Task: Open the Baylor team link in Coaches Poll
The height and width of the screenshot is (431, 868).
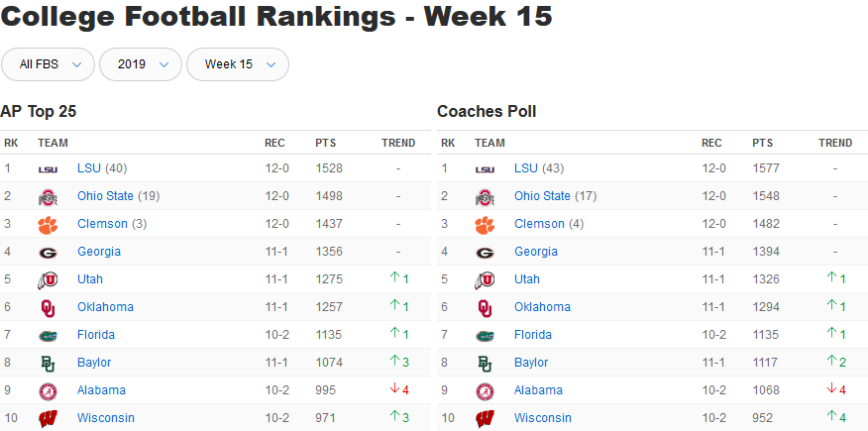Action: tap(531, 363)
